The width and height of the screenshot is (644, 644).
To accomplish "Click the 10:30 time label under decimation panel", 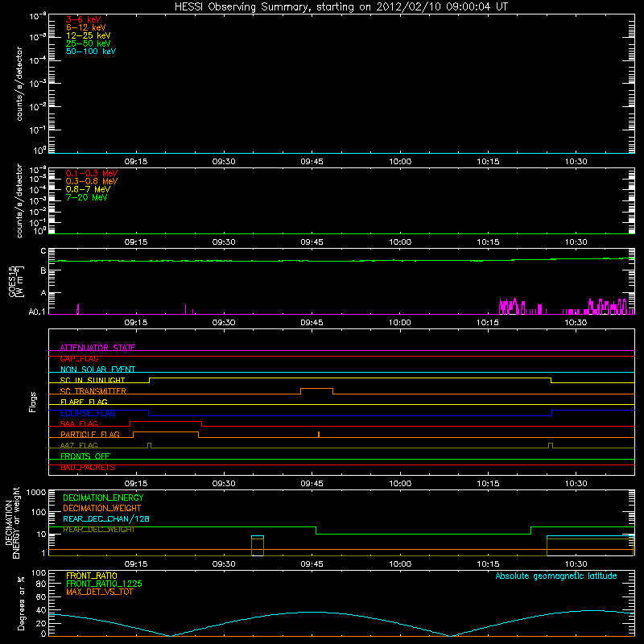I will click(x=576, y=564).
